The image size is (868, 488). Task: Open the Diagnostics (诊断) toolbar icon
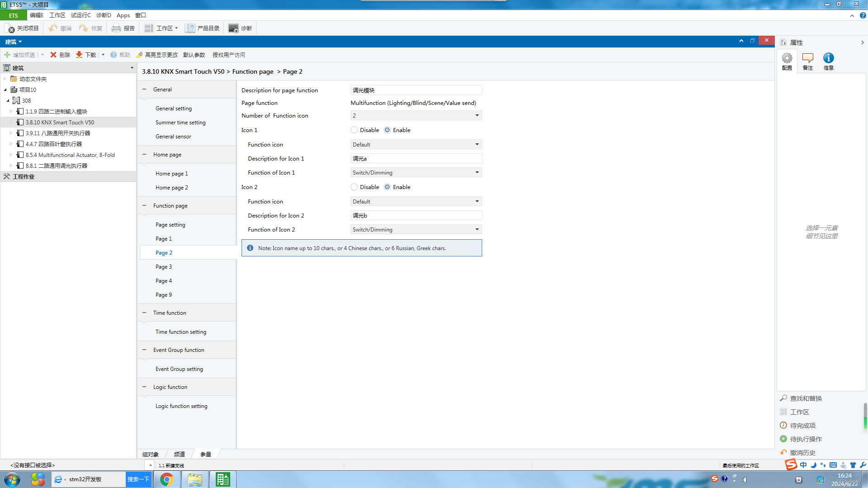coord(233,28)
